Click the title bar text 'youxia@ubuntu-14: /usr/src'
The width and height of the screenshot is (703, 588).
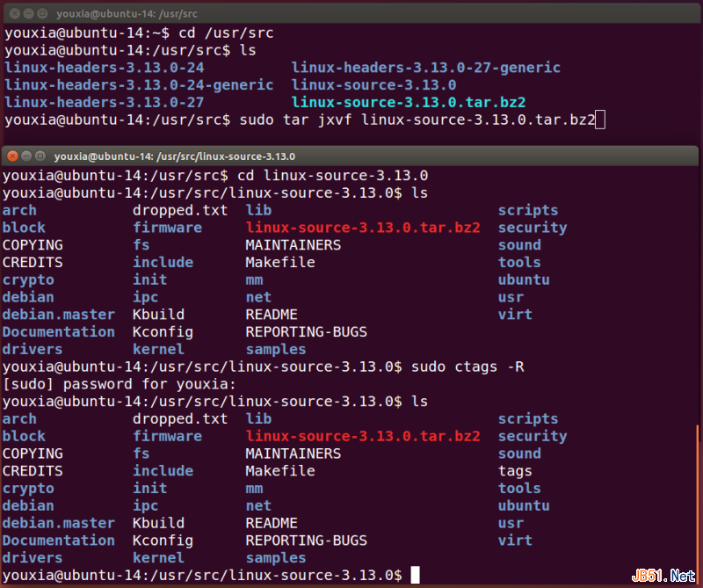[127, 14]
